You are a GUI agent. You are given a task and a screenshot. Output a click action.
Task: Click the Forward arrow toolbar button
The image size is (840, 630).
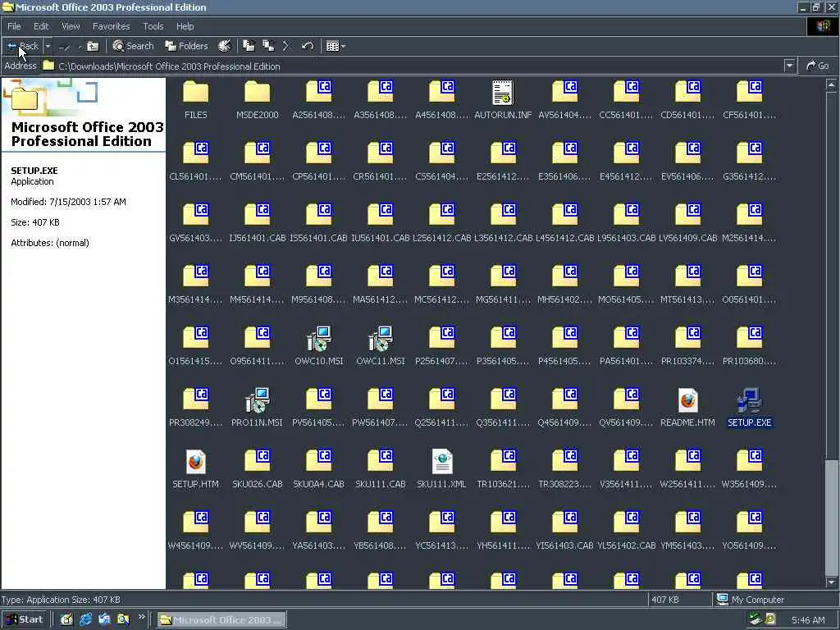pyautogui.click(x=64, y=47)
